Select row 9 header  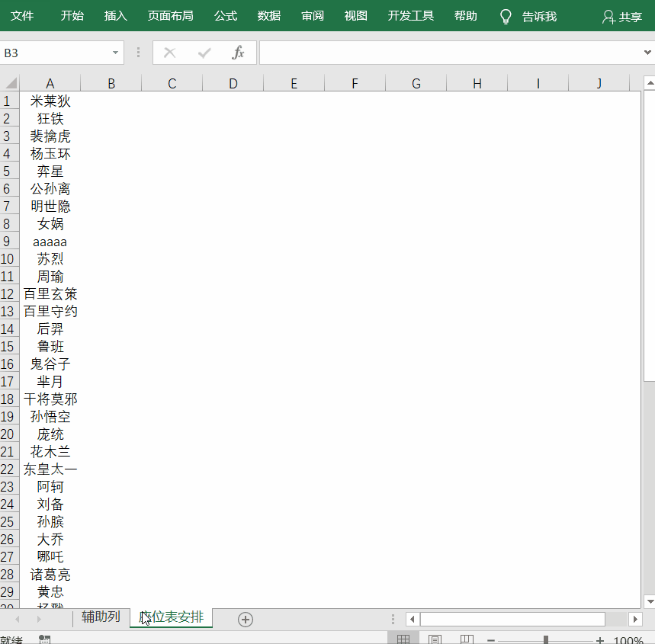coord(9,242)
